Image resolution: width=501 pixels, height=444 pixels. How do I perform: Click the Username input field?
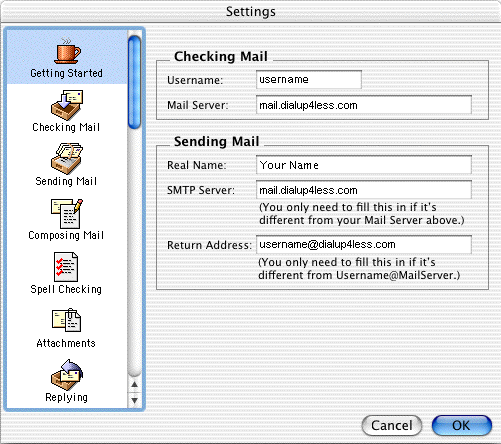click(309, 80)
